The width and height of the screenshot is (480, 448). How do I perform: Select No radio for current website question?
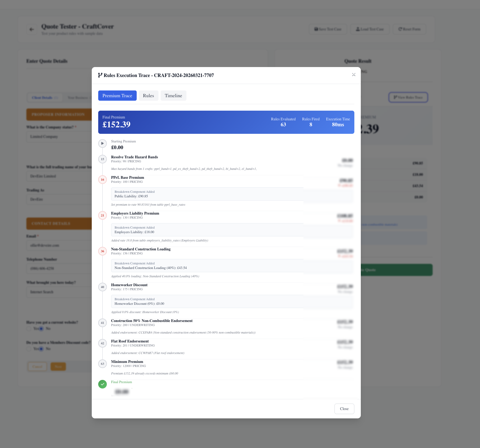(x=41, y=328)
